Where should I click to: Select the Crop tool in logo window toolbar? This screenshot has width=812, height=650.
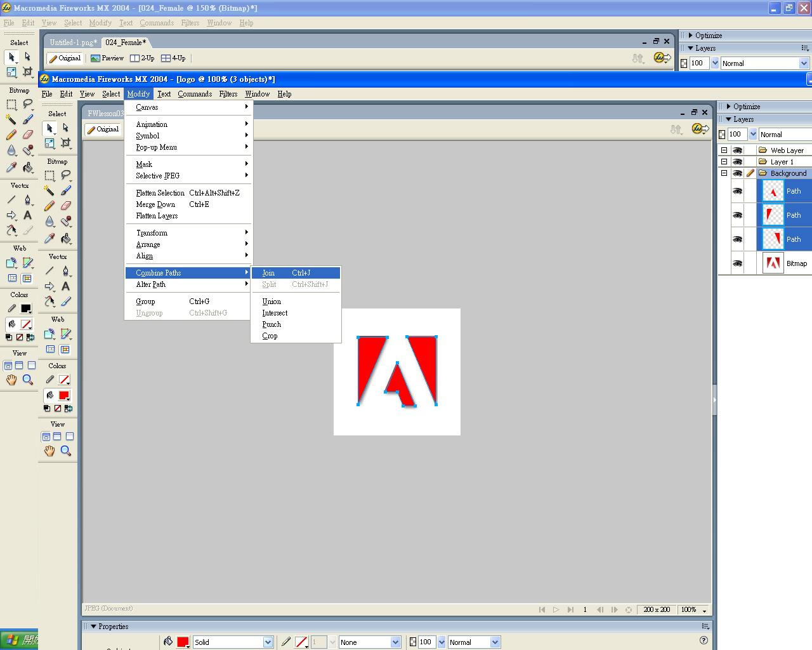(x=65, y=143)
